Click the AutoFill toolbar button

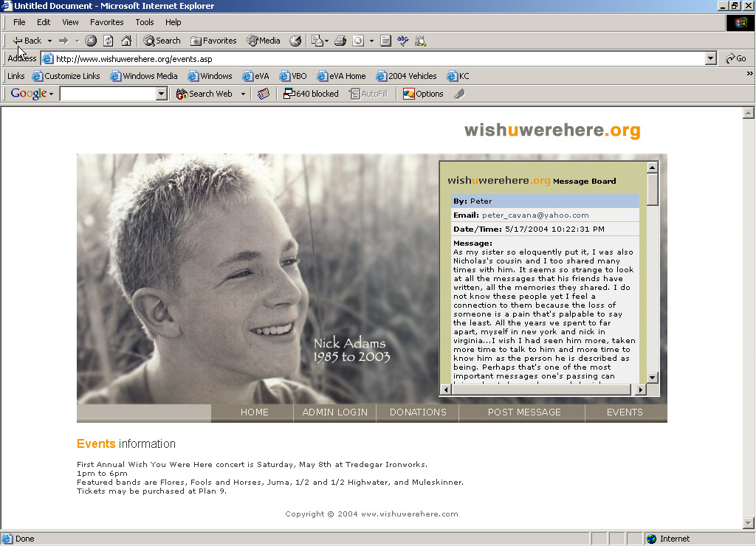369,94
